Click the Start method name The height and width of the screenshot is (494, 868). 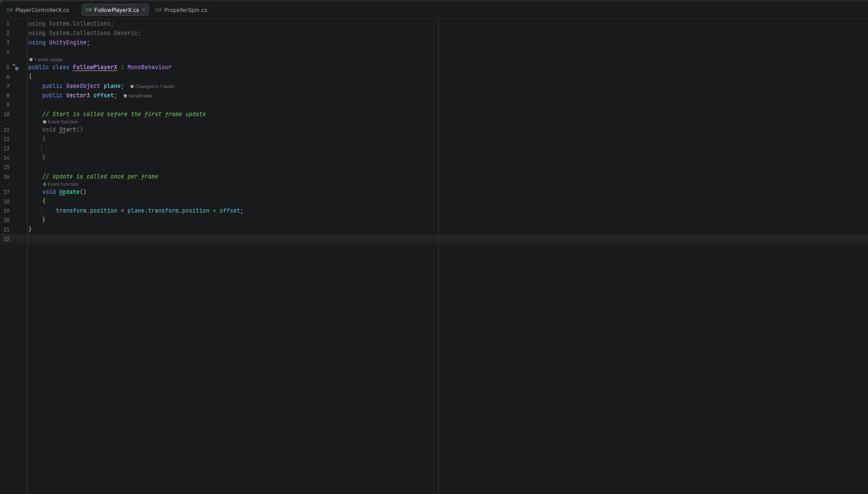(x=67, y=129)
